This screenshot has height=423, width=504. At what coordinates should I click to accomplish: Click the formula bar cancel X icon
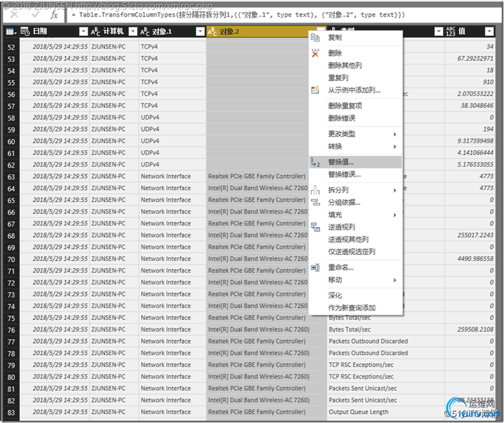(15, 15)
